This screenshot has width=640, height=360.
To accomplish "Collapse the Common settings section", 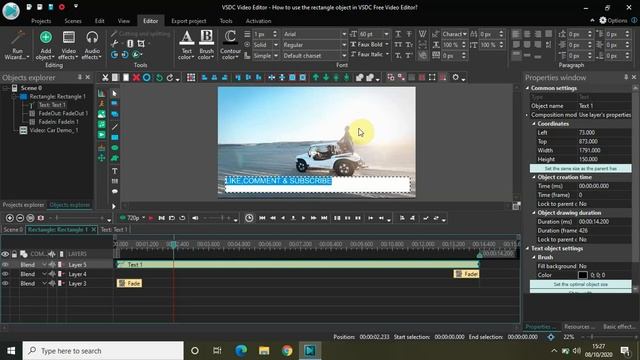I will pyautogui.click(x=527, y=88).
